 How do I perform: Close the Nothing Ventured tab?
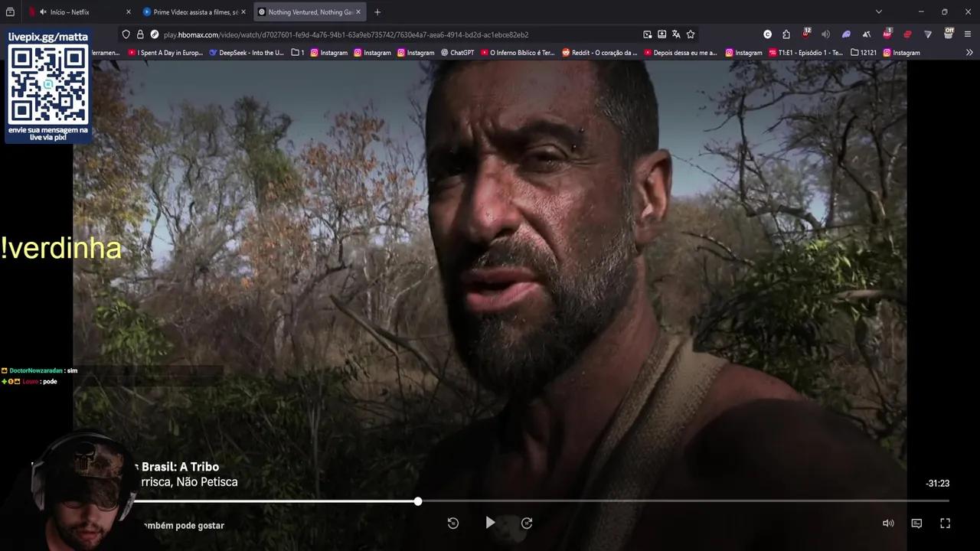358,11
